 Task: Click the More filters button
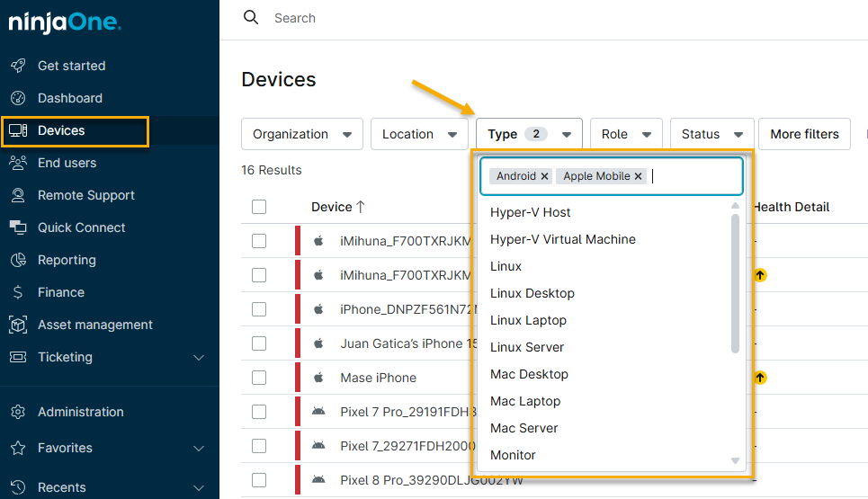click(804, 134)
